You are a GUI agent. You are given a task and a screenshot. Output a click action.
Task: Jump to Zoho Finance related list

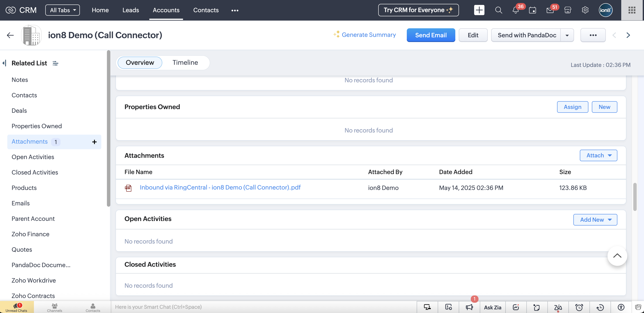point(30,234)
